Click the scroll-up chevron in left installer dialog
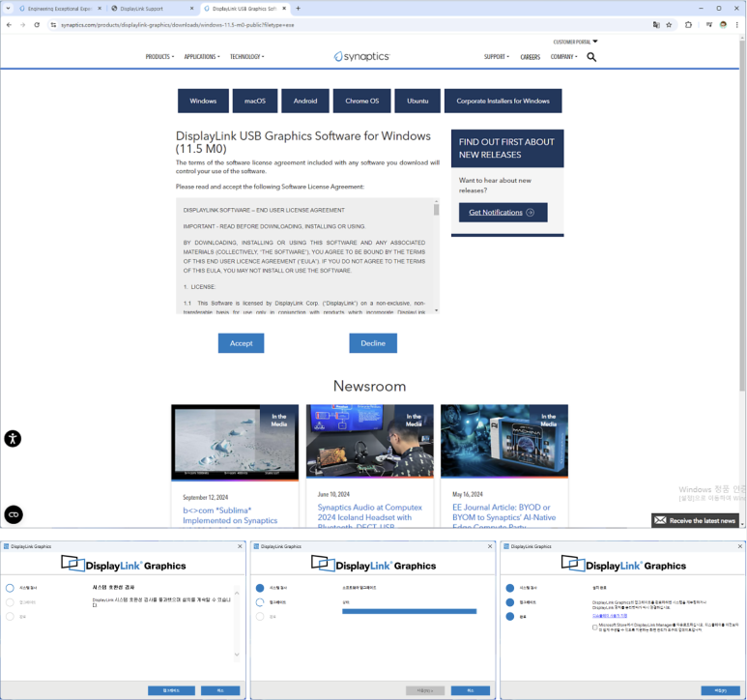747x700 pixels. [237, 594]
